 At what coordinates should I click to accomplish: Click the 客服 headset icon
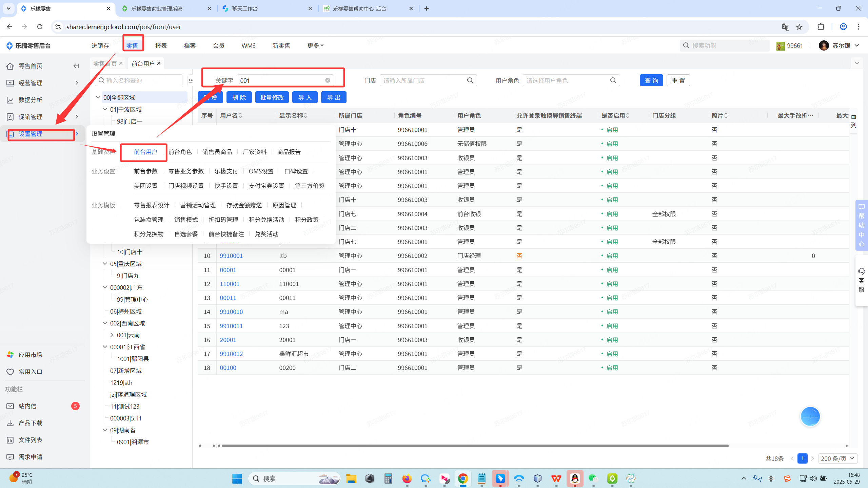862,271
